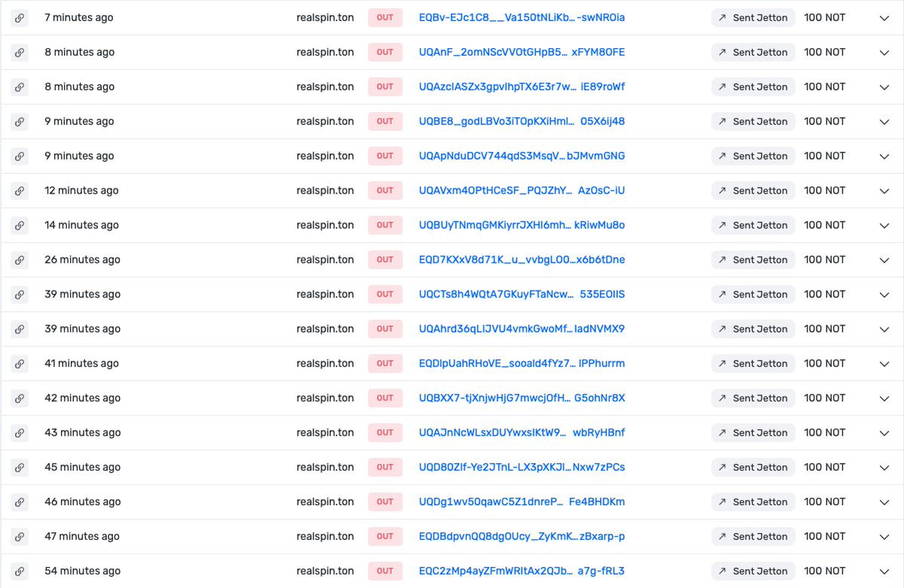Copy link icon for 46 minutes ago row

[20, 502]
